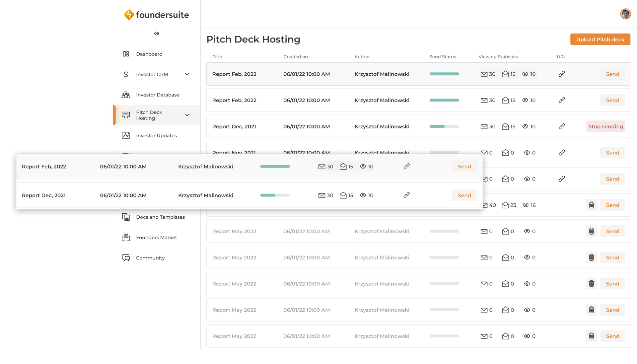Copy URL link of first Report Feb, 2022 row

click(x=562, y=74)
